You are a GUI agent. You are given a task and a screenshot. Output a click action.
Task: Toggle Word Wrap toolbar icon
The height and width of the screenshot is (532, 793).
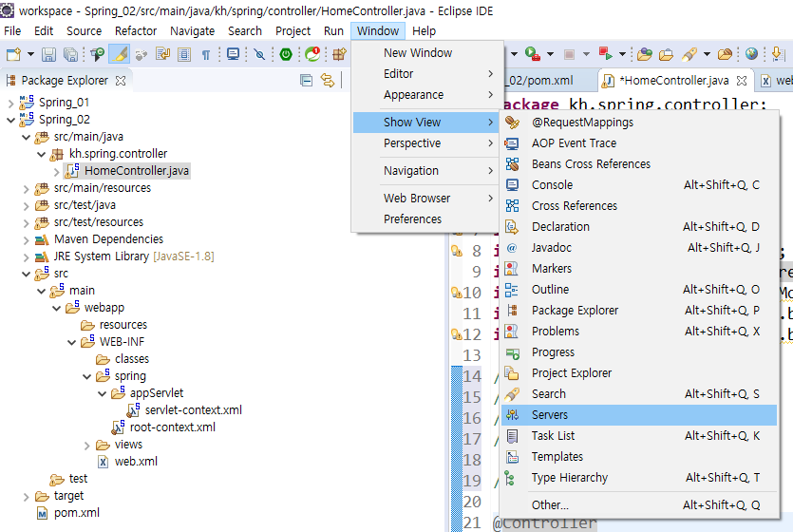[162, 54]
